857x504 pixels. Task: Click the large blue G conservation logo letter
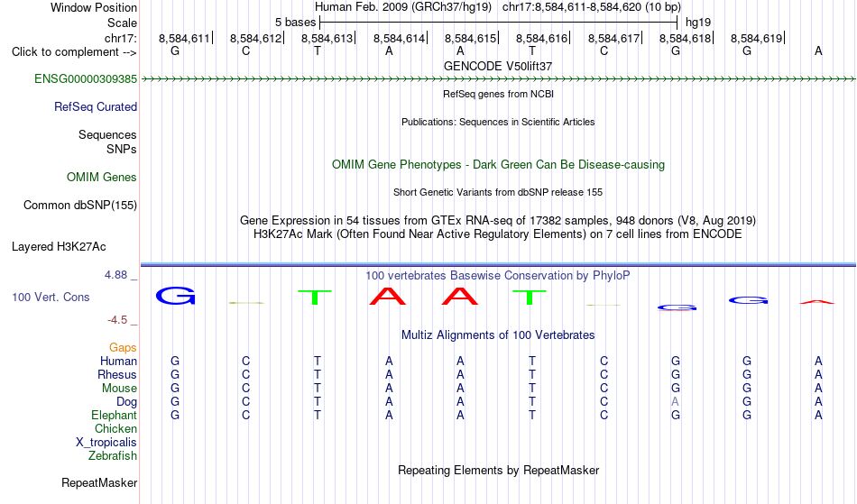pos(175,296)
